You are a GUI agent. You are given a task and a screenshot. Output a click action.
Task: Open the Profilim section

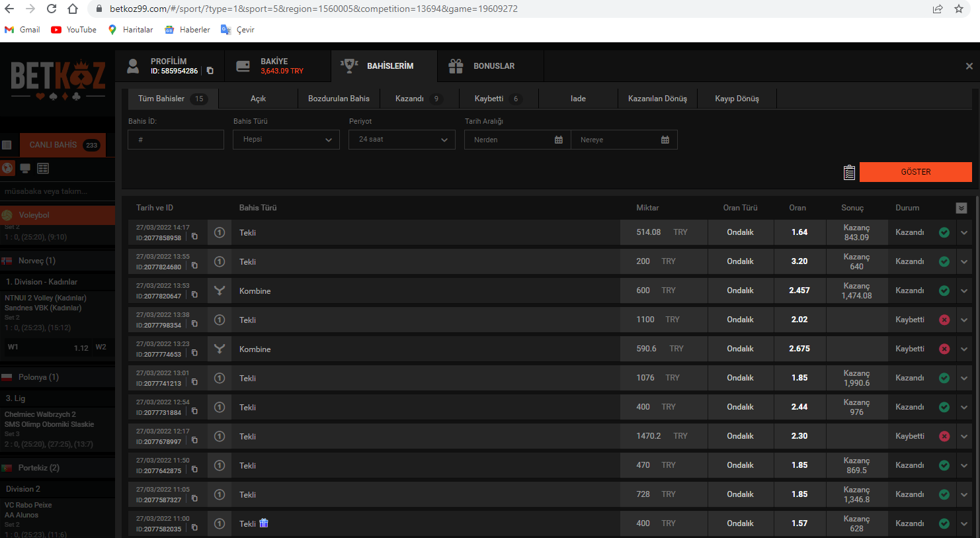[169, 66]
